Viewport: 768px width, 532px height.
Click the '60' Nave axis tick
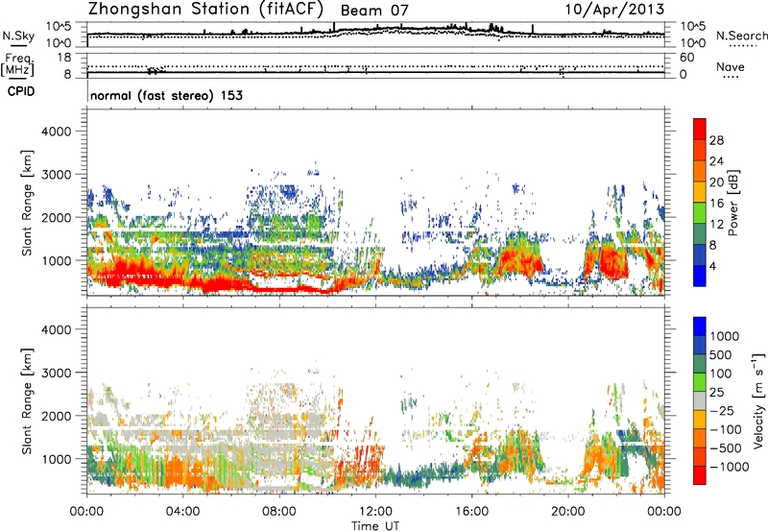(686, 58)
